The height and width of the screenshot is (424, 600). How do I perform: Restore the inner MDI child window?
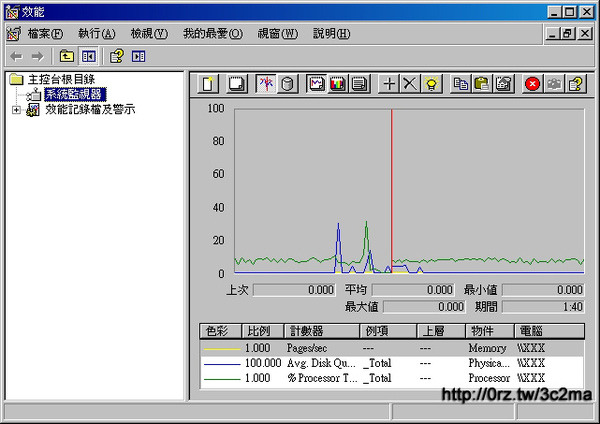[x=568, y=34]
